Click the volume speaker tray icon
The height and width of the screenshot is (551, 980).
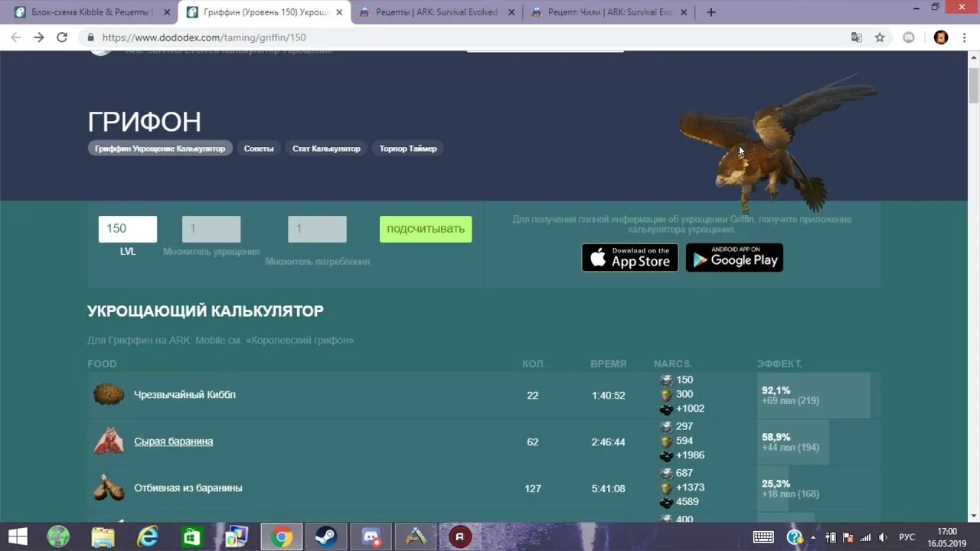883,537
